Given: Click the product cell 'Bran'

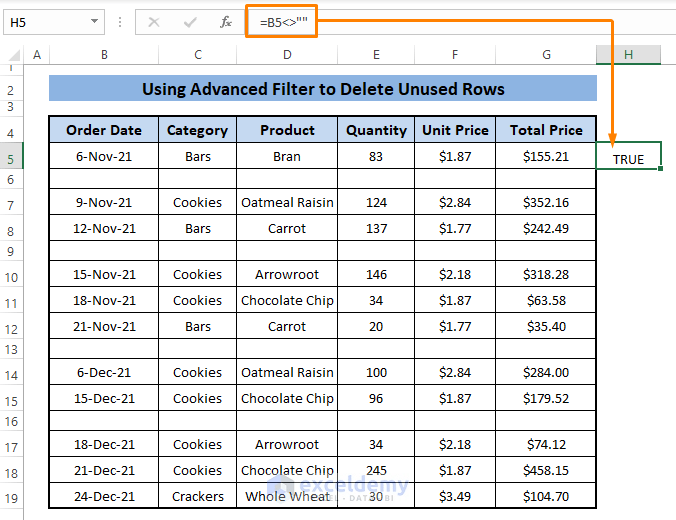Looking at the screenshot, I should (287, 156).
